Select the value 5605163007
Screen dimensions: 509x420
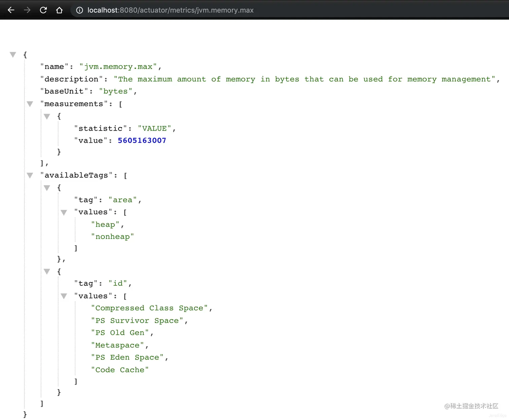pos(142,140)
